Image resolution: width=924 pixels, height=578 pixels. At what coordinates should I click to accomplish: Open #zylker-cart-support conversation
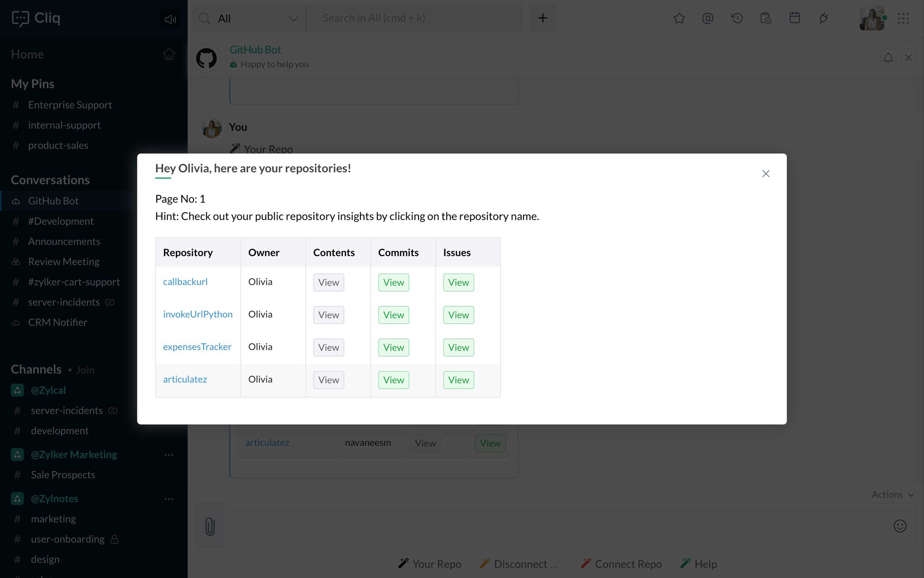click(74, 282)
